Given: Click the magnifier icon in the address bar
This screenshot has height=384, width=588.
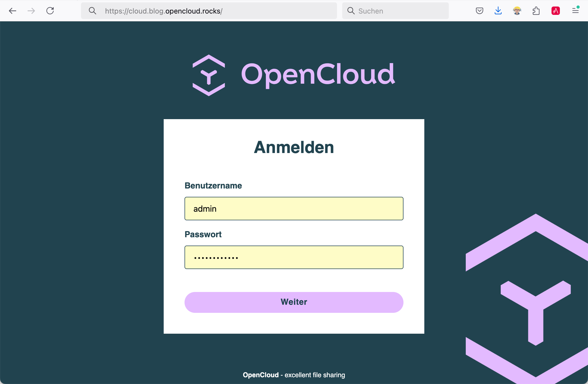Looking at the screenshot, I should (x=93, y=11).
